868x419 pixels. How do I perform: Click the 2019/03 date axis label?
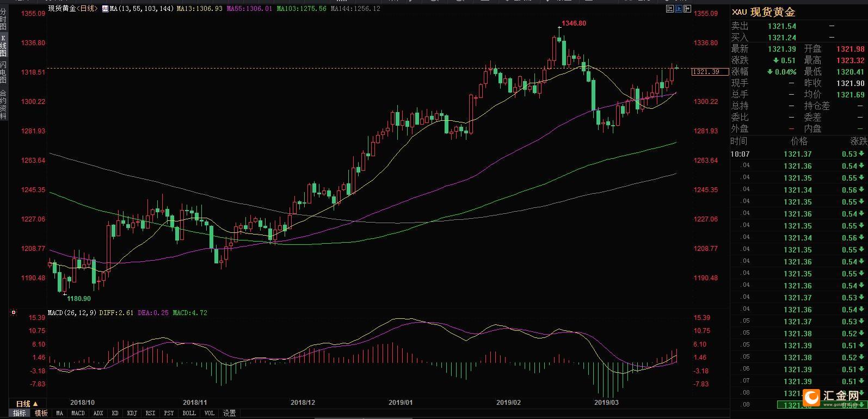606,403
